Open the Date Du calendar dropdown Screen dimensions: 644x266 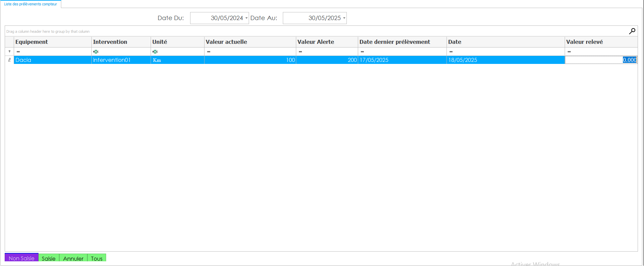(x=246, y=18)
